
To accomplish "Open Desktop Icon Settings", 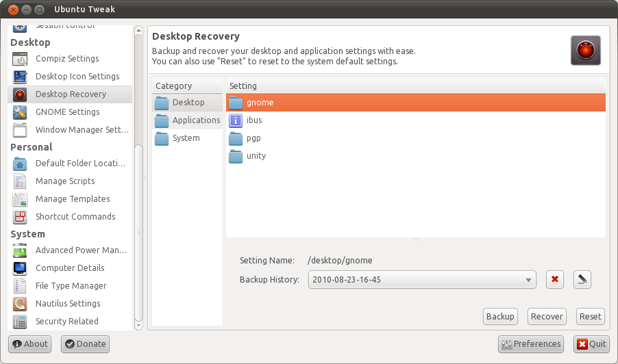I will (x=70, y=77).
